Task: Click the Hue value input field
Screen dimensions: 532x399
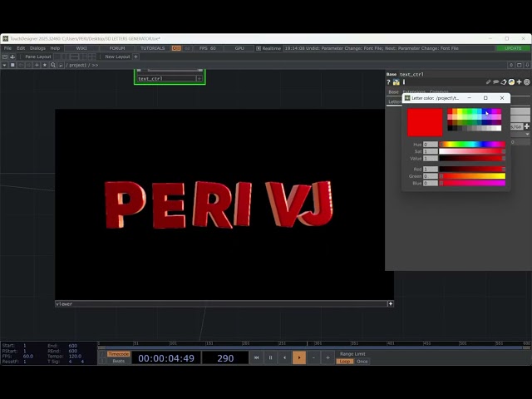Action: [x=431, y=145]
